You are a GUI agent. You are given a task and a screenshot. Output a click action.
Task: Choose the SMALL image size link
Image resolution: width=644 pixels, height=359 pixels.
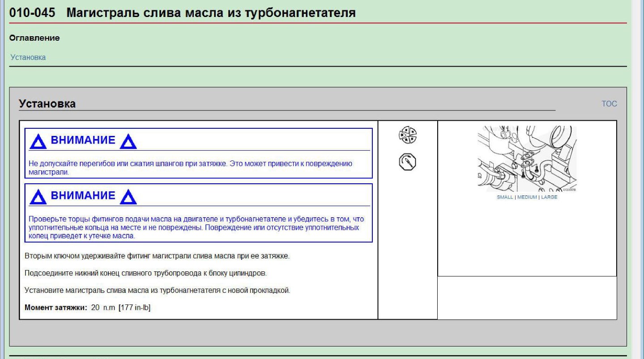pyautogui.click(x=505, y=197)
